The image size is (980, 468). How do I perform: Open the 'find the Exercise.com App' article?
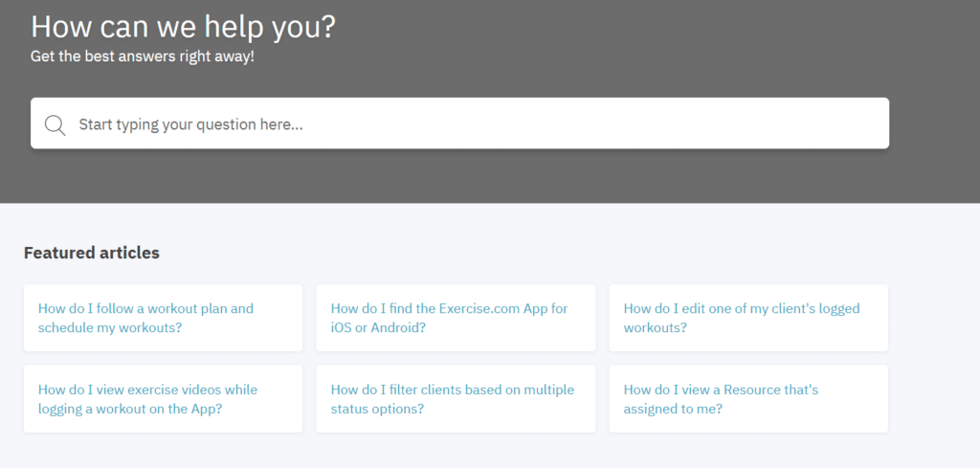(x=449, y=318)
